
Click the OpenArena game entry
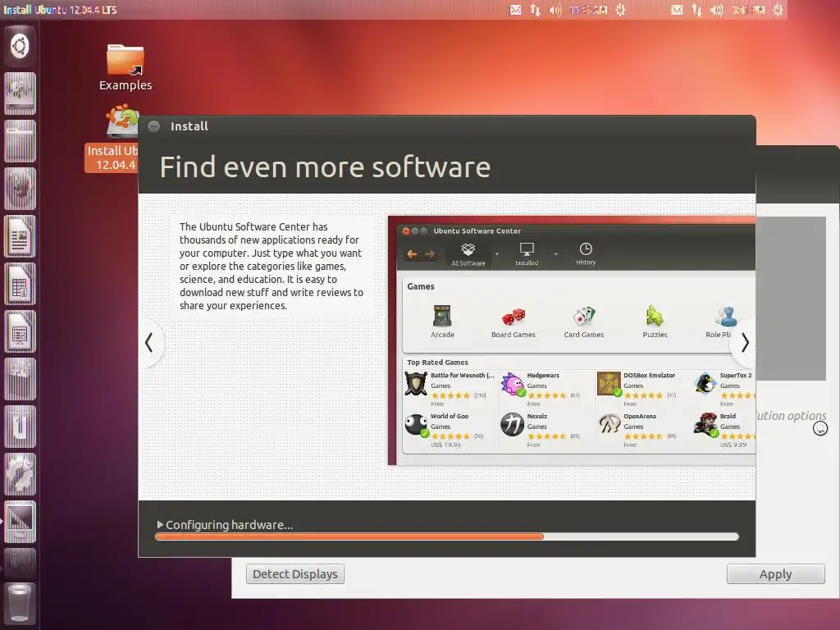pyautogui.click(x=637, y=430)
